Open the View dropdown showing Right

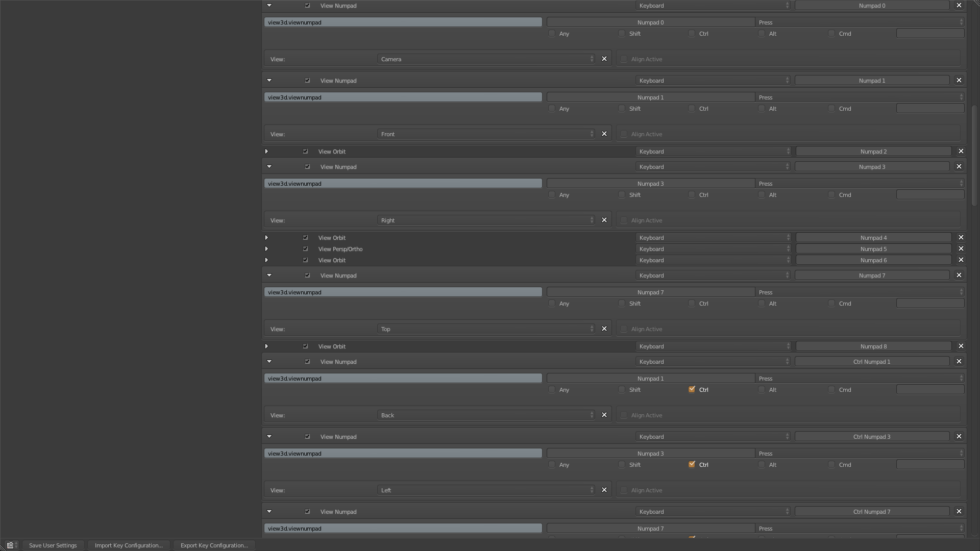[485, 220]
